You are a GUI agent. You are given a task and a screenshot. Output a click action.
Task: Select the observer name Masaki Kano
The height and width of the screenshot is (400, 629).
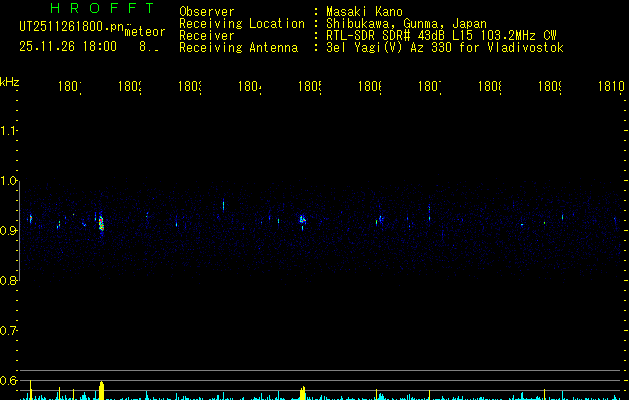pos(364,11)
